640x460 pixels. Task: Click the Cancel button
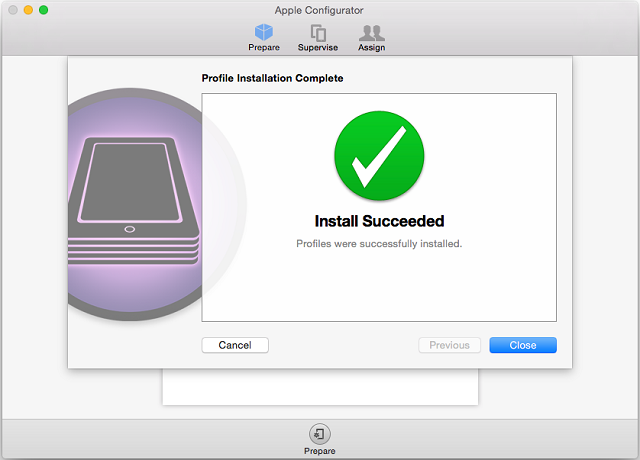click(x=235, y=345)
